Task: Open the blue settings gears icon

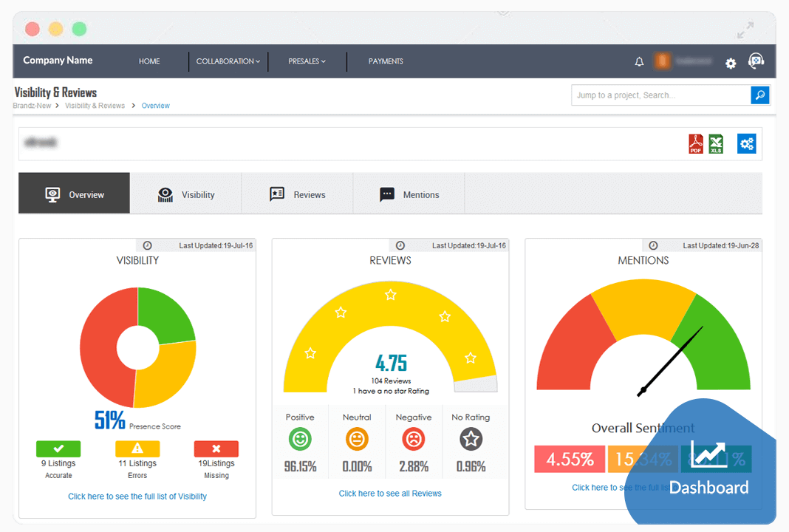Action: (x=746, y=143)
